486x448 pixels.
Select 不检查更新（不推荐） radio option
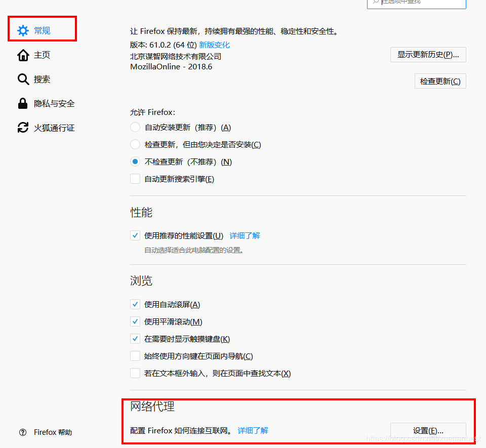(135, 161)
